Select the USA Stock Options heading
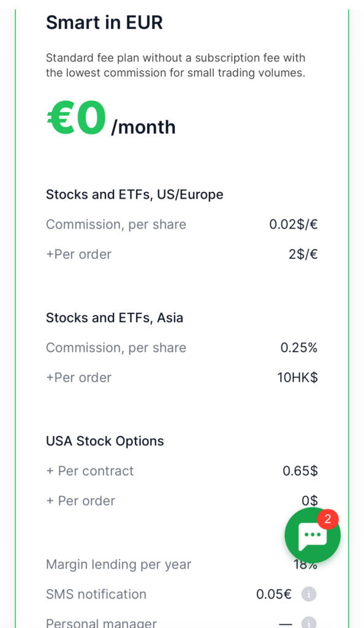Viewport: 364px width, 628px height. [105, 441]
